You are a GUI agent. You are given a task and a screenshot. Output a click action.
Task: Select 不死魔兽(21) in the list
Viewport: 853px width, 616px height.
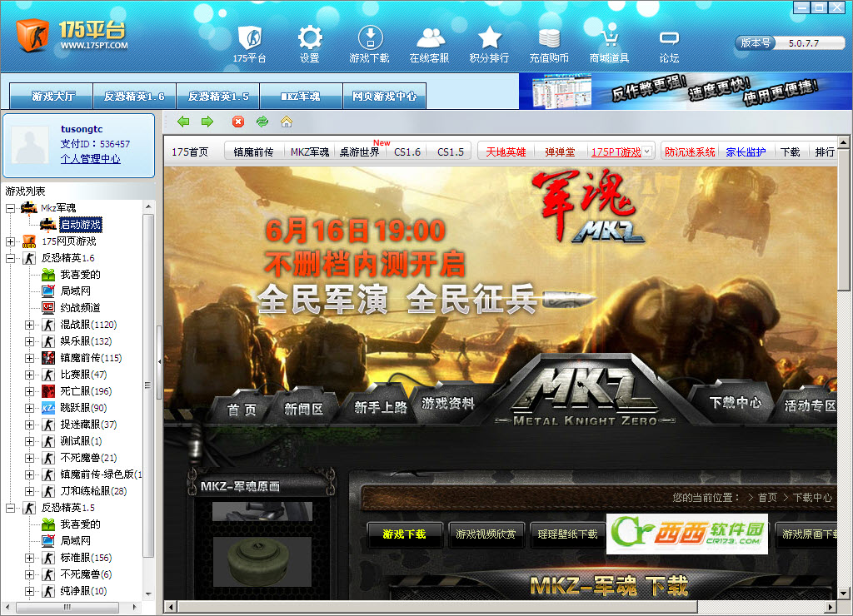click(88, 458)
